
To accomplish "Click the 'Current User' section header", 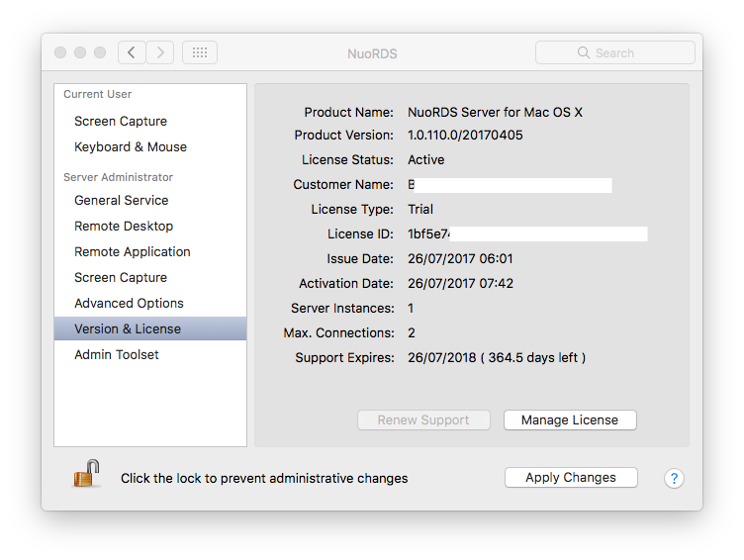I will click(97, 94).
